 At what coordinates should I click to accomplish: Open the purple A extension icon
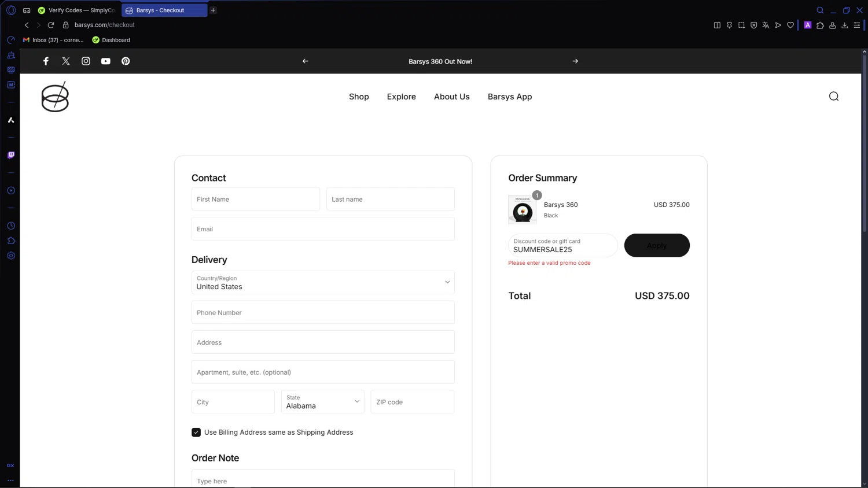point(808,25)
